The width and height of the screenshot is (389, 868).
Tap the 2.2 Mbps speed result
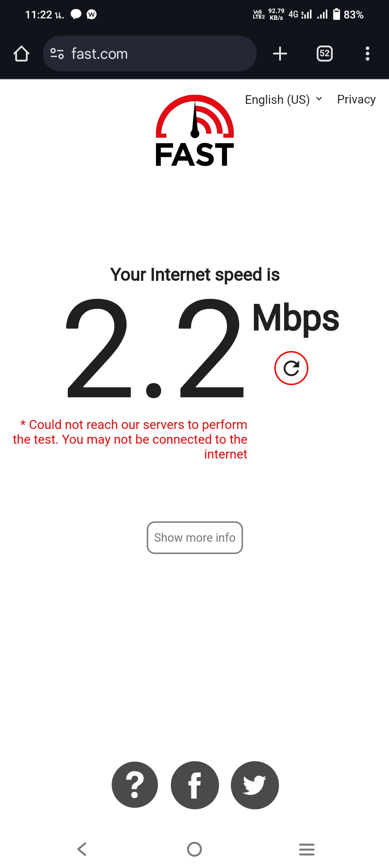(x=202, y=348)
